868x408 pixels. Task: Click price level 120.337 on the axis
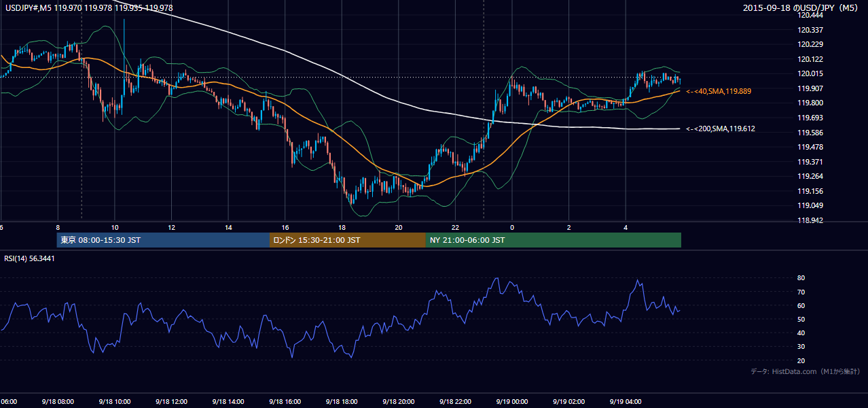pos(811,30)
